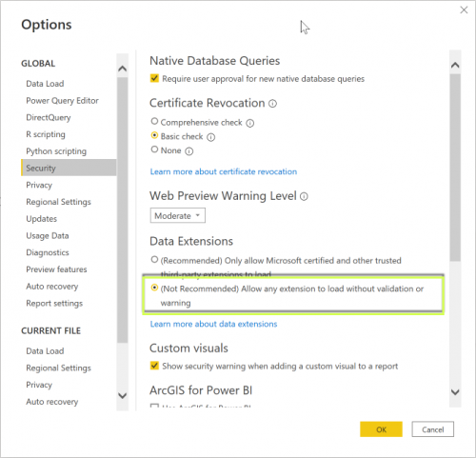Open DirectQuery settings
The height and width of the screenshot is (458, 476).
[49, 117]
